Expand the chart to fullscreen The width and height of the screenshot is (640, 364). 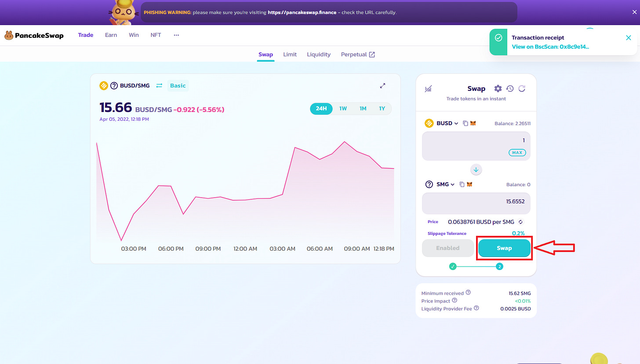pyautogui.click(x=382, y=86)
